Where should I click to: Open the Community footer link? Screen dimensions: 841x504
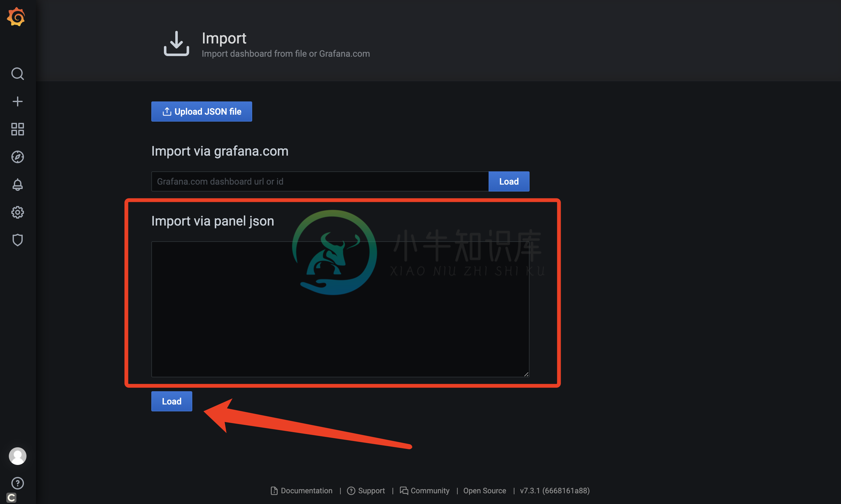[424, 490]
